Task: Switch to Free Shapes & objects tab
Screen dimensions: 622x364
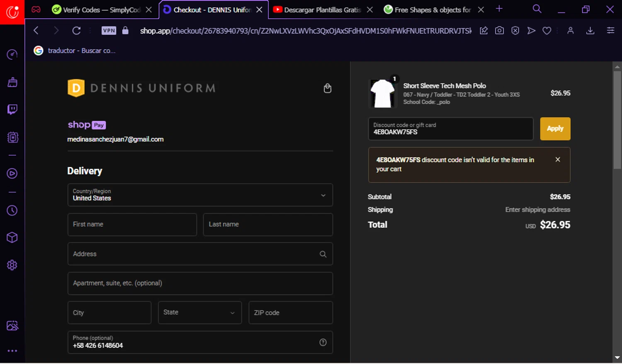Action: tap(428, 10)
